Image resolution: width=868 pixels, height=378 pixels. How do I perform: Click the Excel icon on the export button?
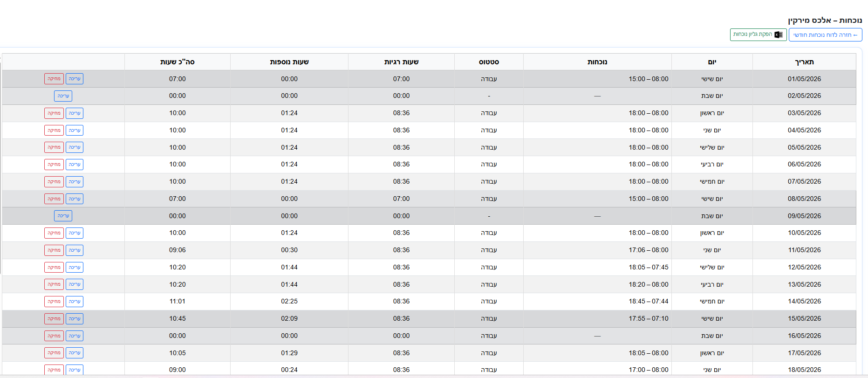coord(778,34)
